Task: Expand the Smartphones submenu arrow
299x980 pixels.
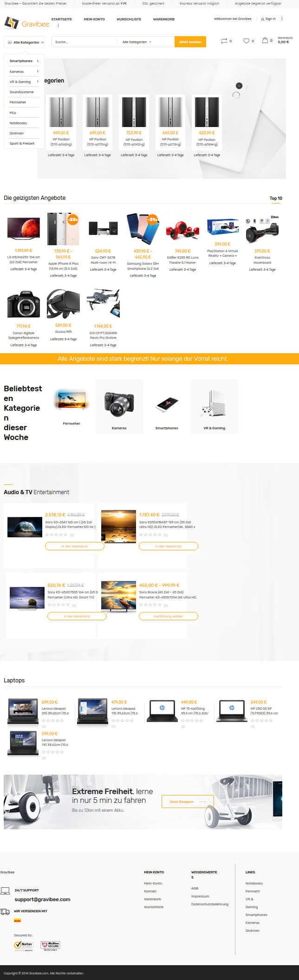Action: click(38, 61)
